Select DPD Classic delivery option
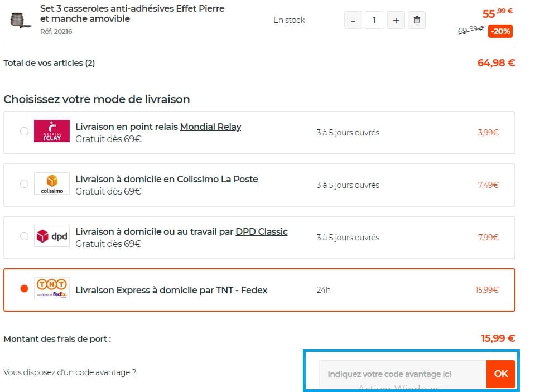 [x=24, y=236]
